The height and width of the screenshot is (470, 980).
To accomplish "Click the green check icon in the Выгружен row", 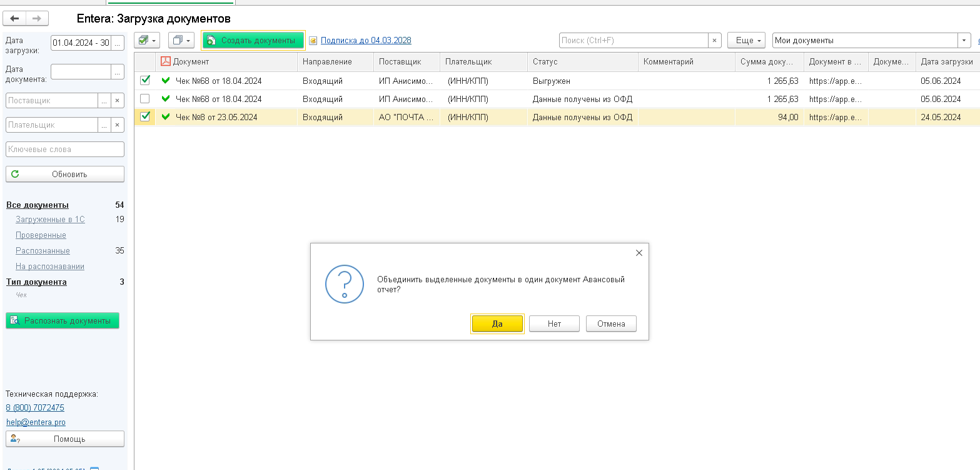I will click(166, 80).
